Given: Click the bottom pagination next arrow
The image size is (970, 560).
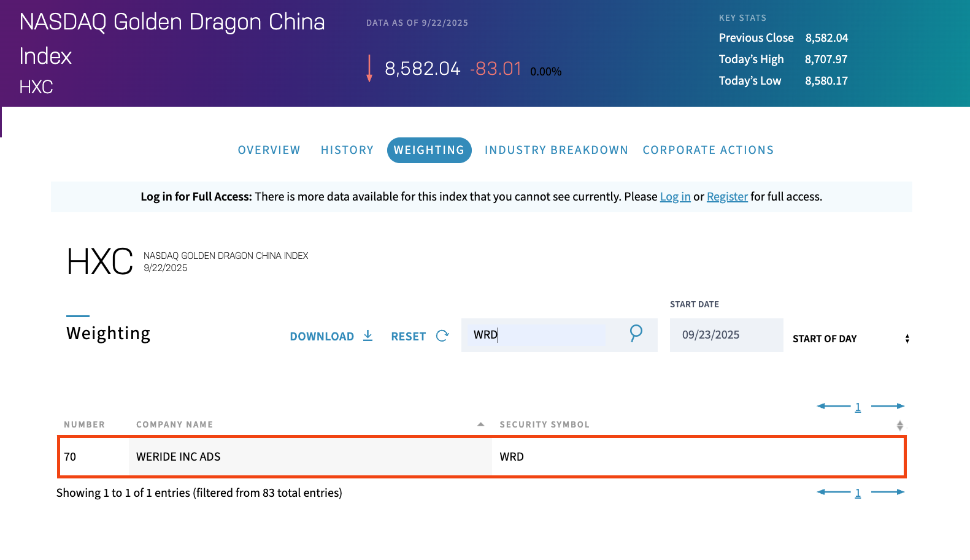Looking at the screenshot, I should (888, 492).
